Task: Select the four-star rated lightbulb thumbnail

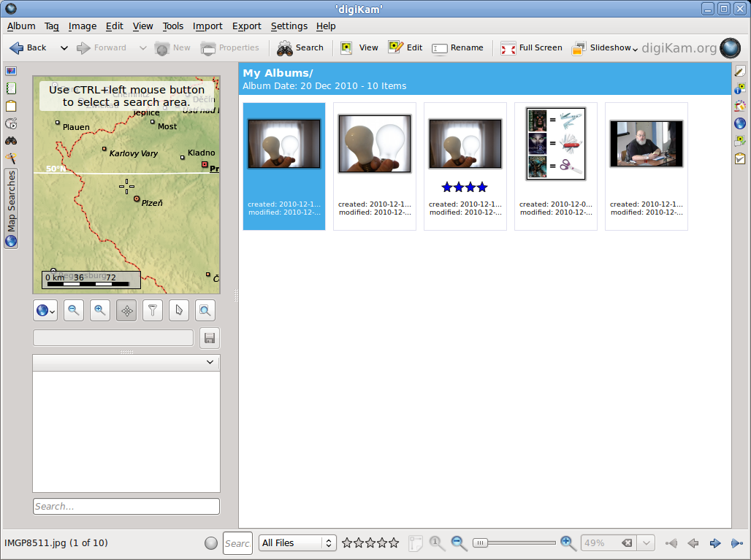Action: (465, 166)
